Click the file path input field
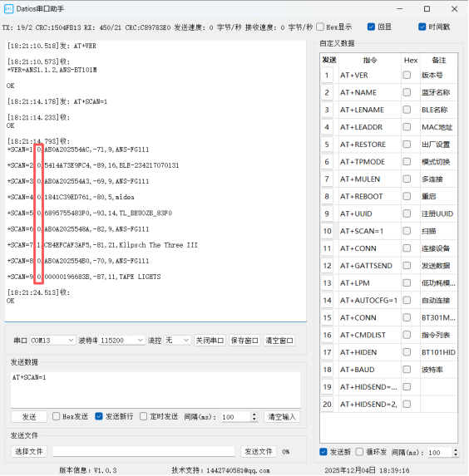The height and width of the screenshot is (476, 469). (x=144, y=451)
